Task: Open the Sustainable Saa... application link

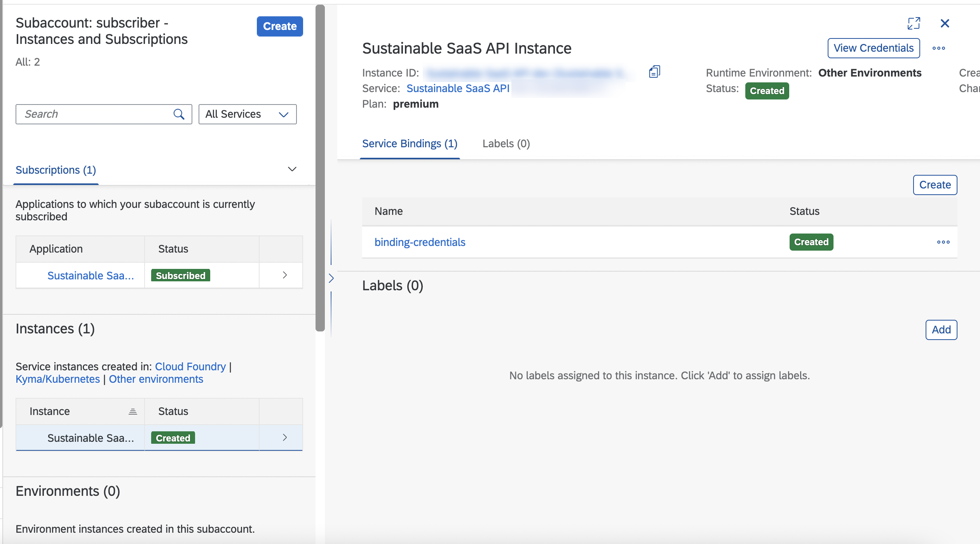Action: [x=91, y=275]
